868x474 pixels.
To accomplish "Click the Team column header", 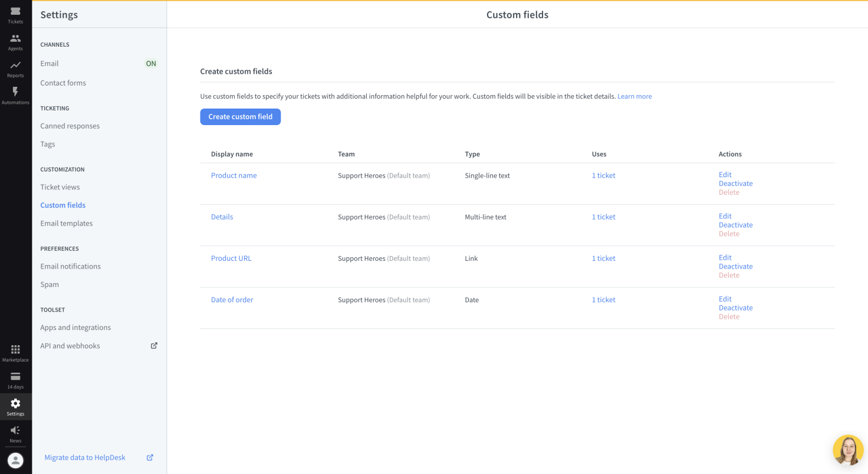I will click(346, 154).
